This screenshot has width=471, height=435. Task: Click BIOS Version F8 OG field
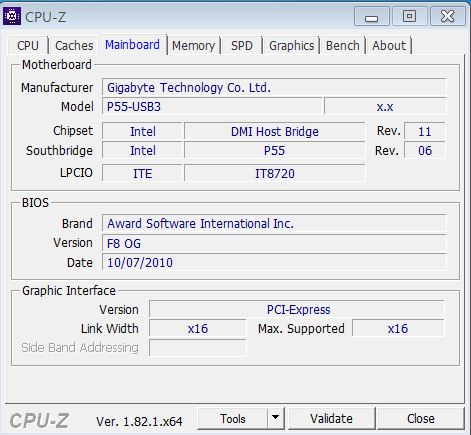point(274,243)
